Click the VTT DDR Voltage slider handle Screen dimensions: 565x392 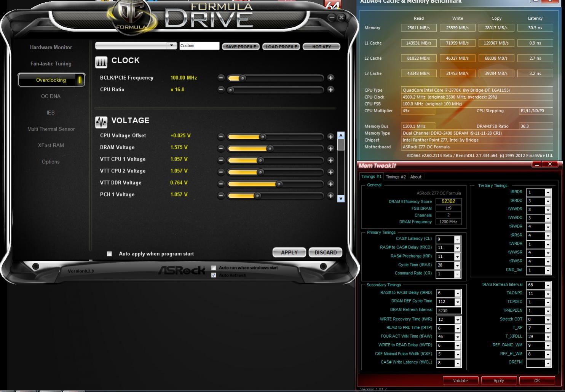279,184
